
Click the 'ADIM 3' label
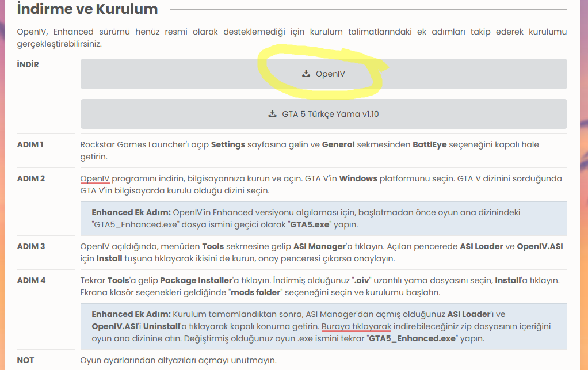click(31, 246)
